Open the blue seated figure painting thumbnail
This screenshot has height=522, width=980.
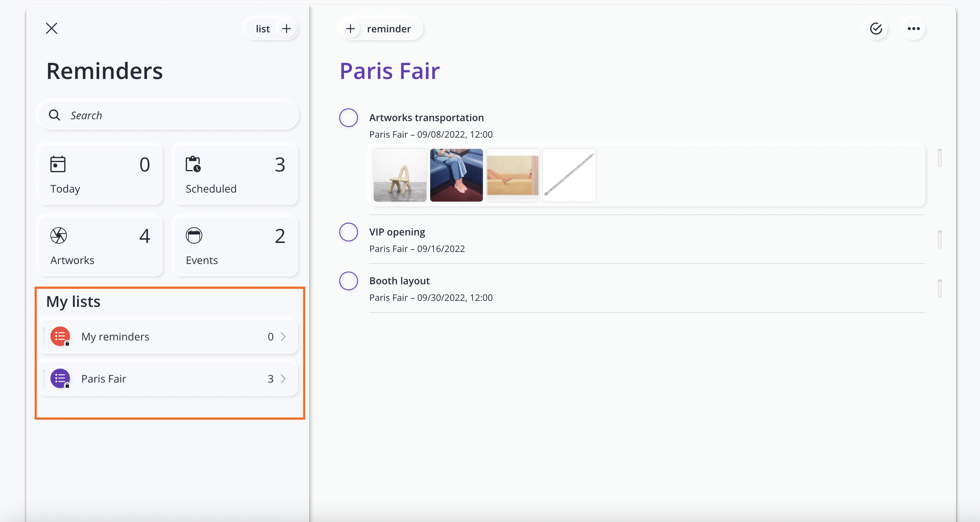pos(457,175)
